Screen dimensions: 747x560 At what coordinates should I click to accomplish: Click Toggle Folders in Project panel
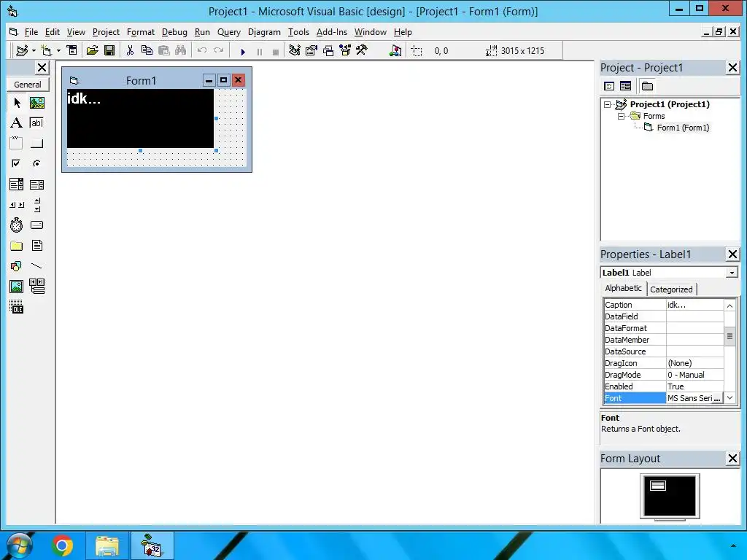[x=647, y=86]
